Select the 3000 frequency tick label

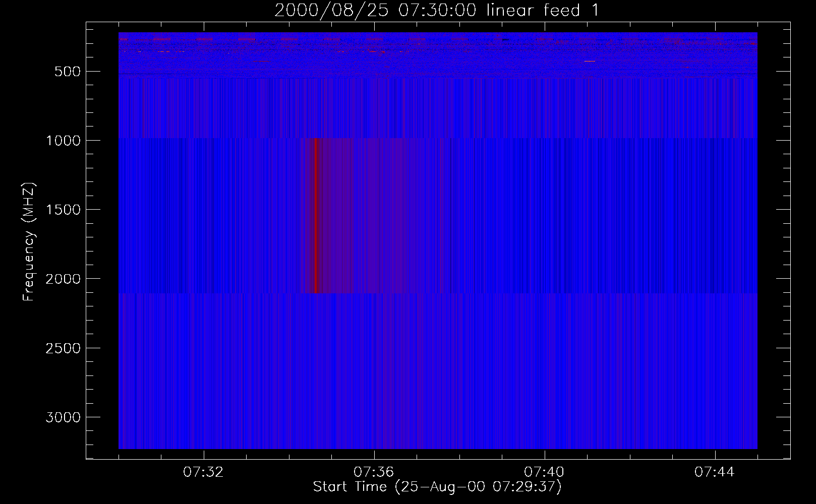63,417
